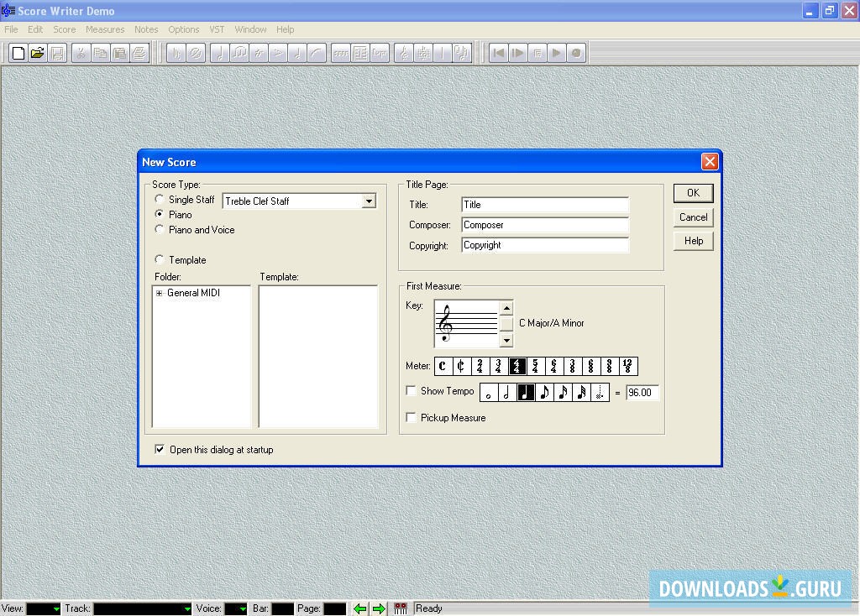Screen dimensions: 860x616
Task: Click the Save diskette toolbar icon
Action: (x=57, y=53)
